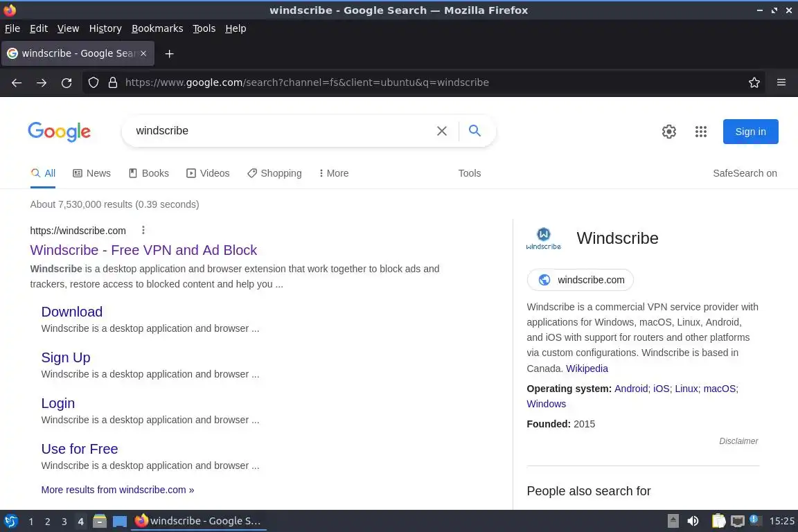Open the Bookmarks menu
The height and width of the screenshot is (532, 798).
[157, 28]
